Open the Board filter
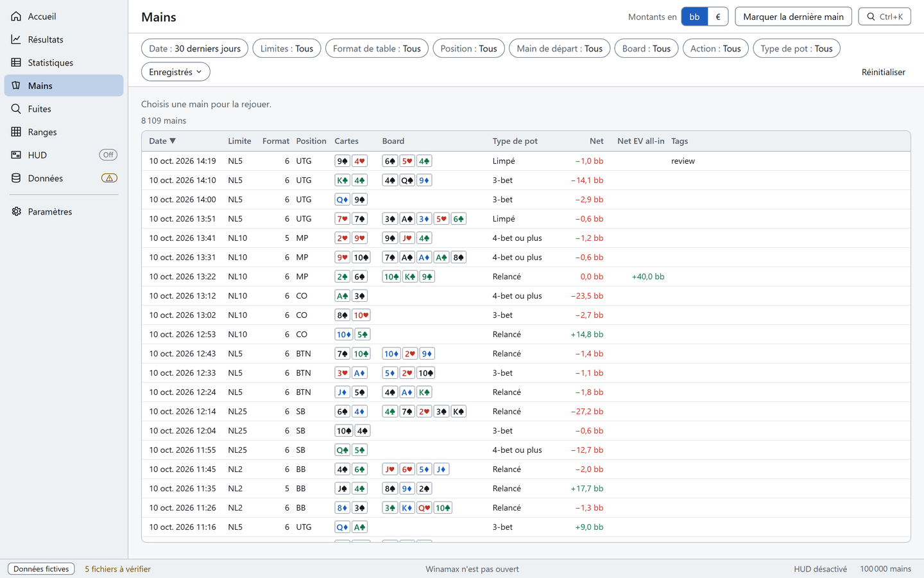The image size is (924, 578). [646, 48]
